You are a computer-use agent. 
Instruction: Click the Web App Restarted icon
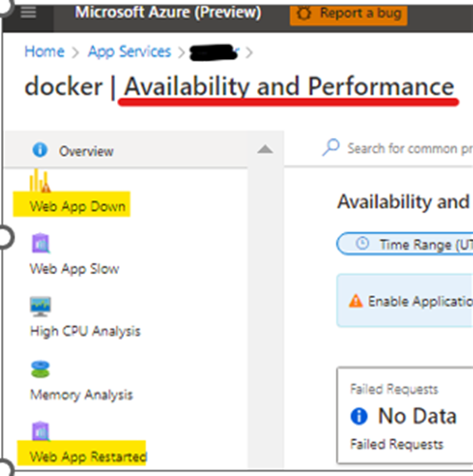click(x=41, y=431)
